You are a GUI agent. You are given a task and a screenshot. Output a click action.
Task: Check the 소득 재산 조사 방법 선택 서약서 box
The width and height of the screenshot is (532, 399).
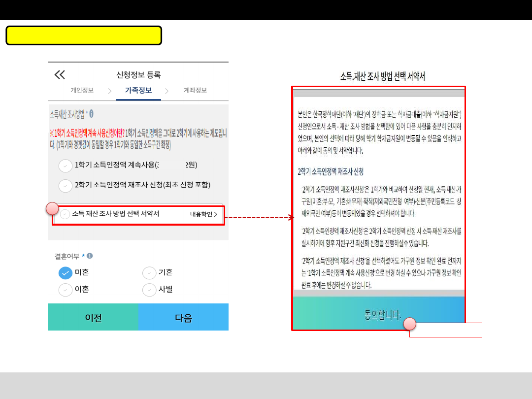pos(65,214)
